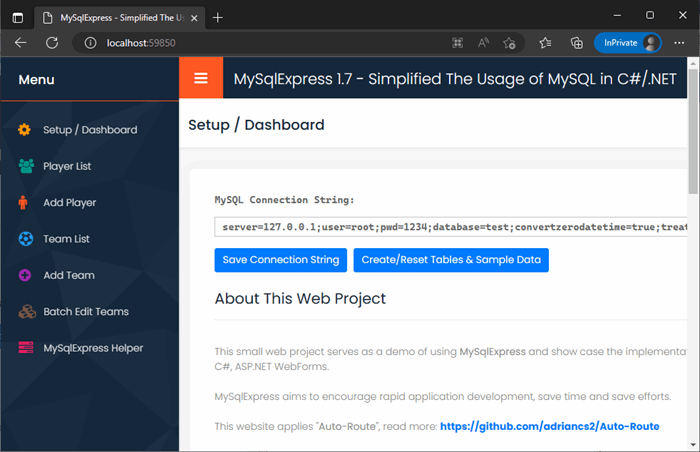
Task: Click the server icon for MySqlExpress Helper
Action: [26, 347]
